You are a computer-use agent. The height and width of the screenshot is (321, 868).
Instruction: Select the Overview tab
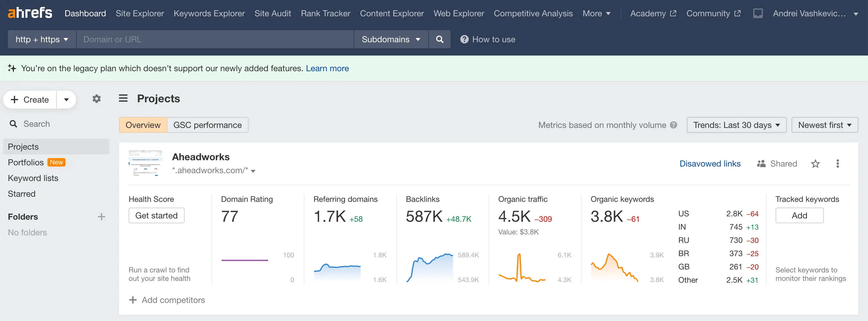click(143, 125)
